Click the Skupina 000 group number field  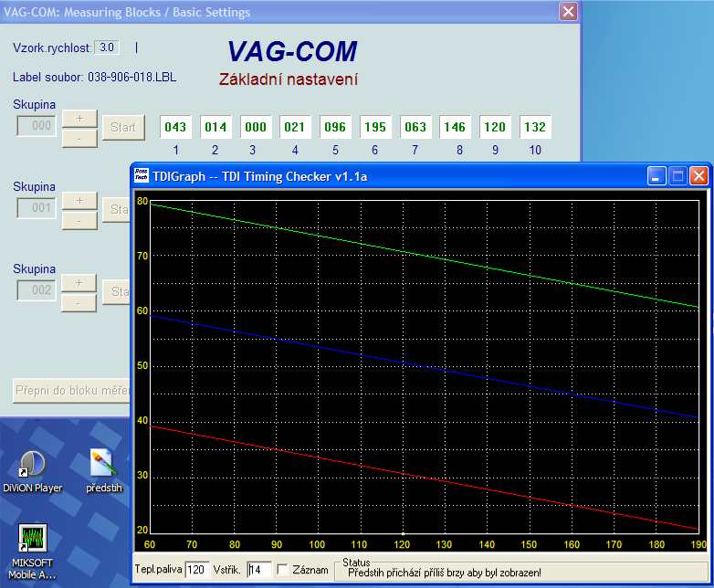pyautogui.click(x=37, y=127)
